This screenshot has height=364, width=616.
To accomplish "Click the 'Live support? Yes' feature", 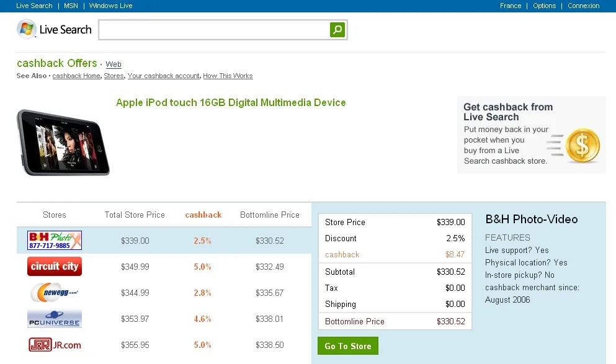I will coord(517,250).
